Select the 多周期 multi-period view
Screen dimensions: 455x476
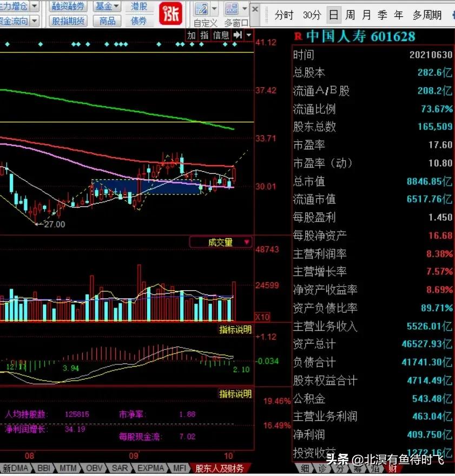pyautogui.click(x=427, y=15)
